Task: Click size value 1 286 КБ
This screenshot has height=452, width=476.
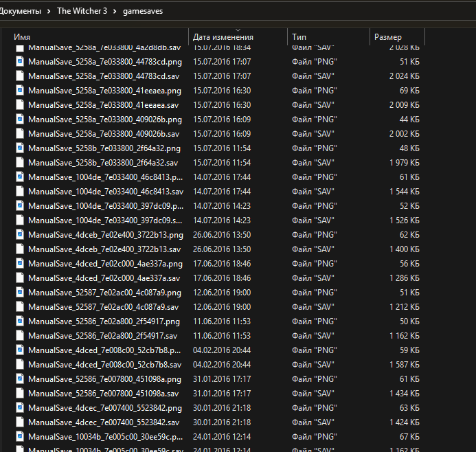Action: 405,278
